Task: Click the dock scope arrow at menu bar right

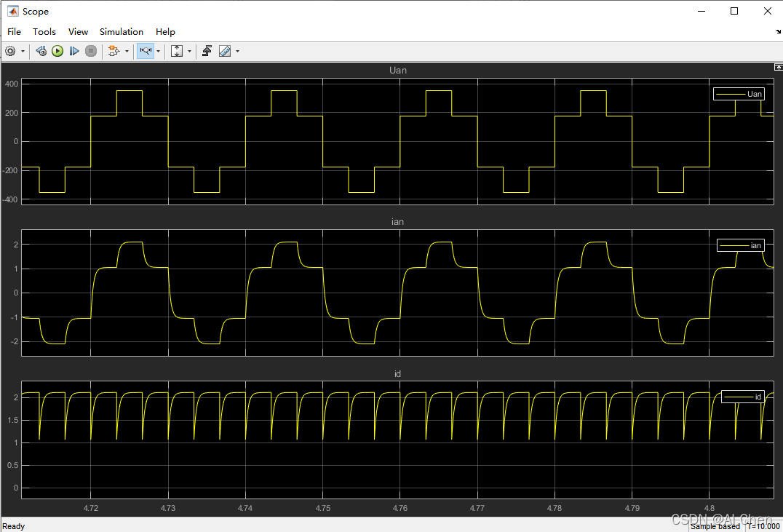Action: click(778, 31)
